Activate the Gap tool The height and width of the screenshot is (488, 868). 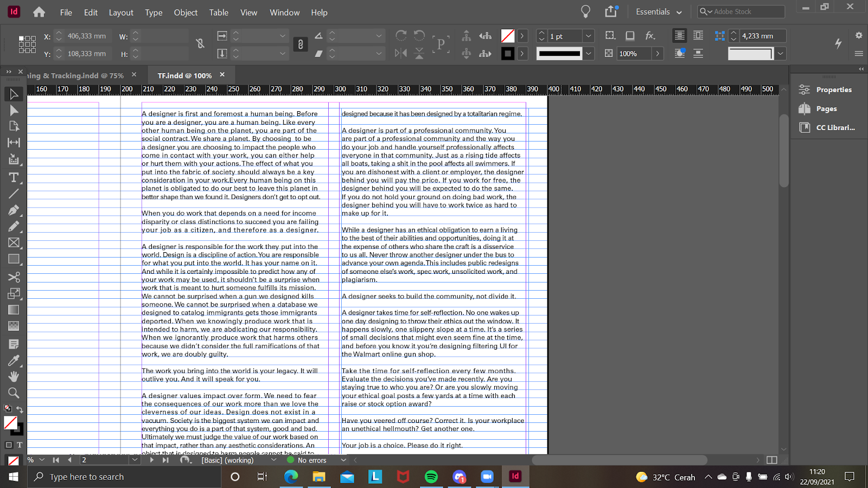coord(14,143)
